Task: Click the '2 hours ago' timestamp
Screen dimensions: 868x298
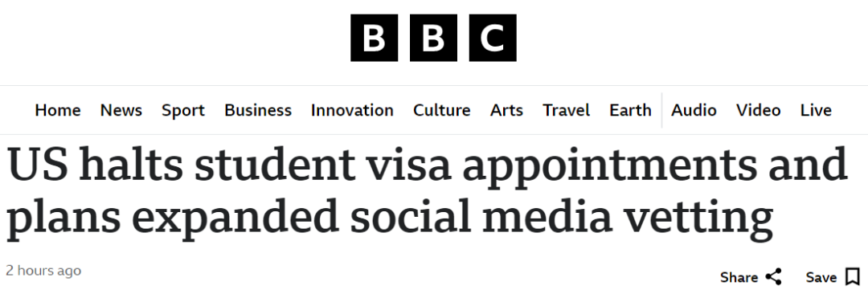Action: click(43, 271)
